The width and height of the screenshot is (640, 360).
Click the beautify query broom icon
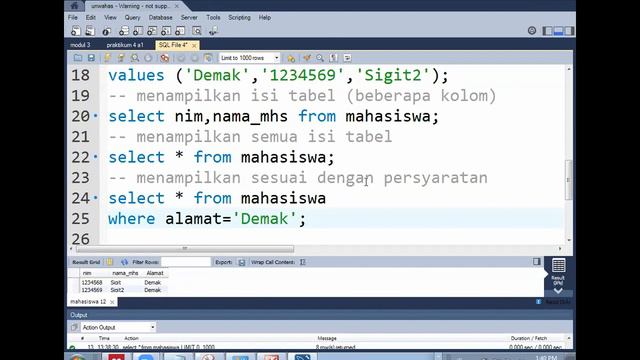(x=307, y=58)
